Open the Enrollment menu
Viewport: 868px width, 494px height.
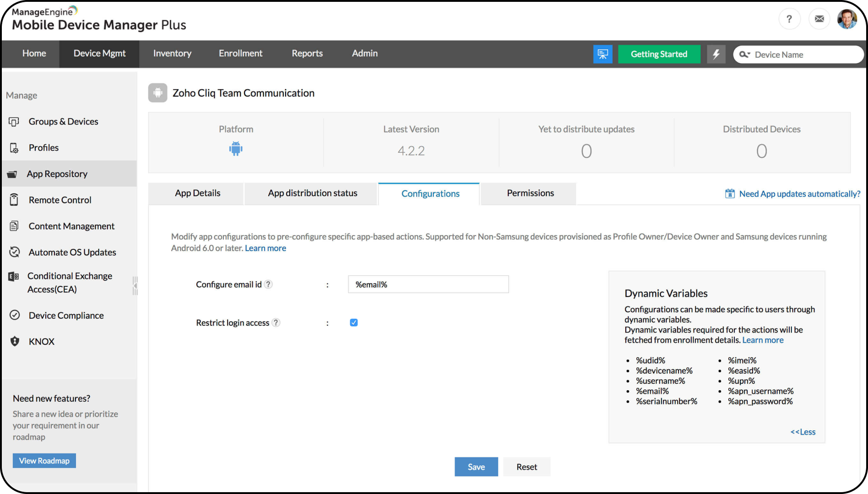240,54
